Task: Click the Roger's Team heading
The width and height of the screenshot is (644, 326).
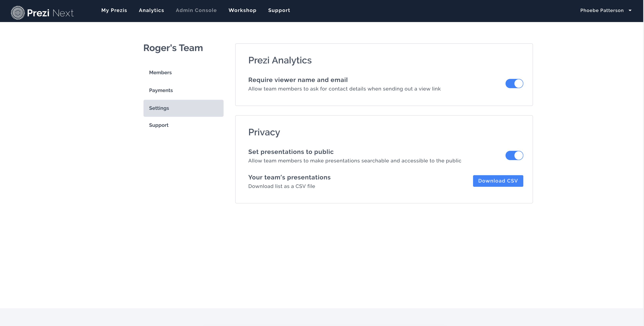Action: pyautogui.click(x=173, y=48)
